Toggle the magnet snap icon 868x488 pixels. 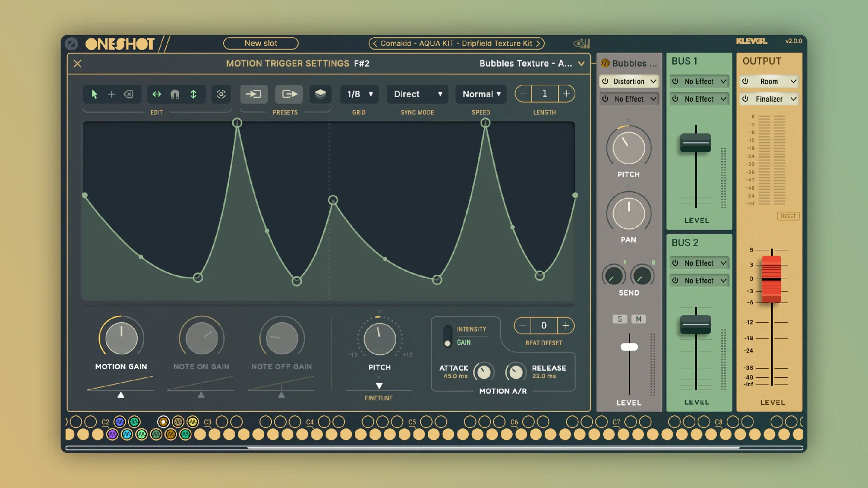pos(175,94)
